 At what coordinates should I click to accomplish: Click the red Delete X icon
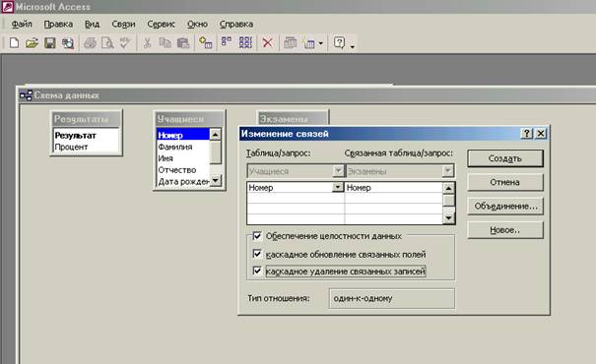(268, 43)
